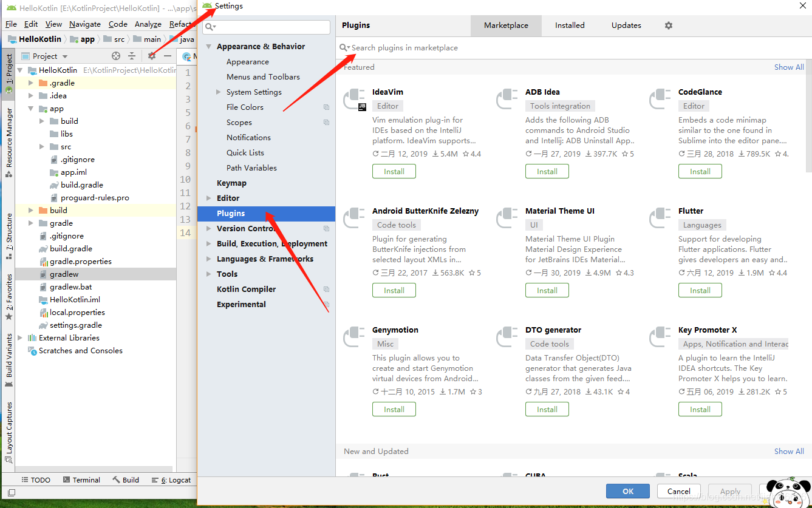Open the Favorites side tool window

[x=9, y=297]
